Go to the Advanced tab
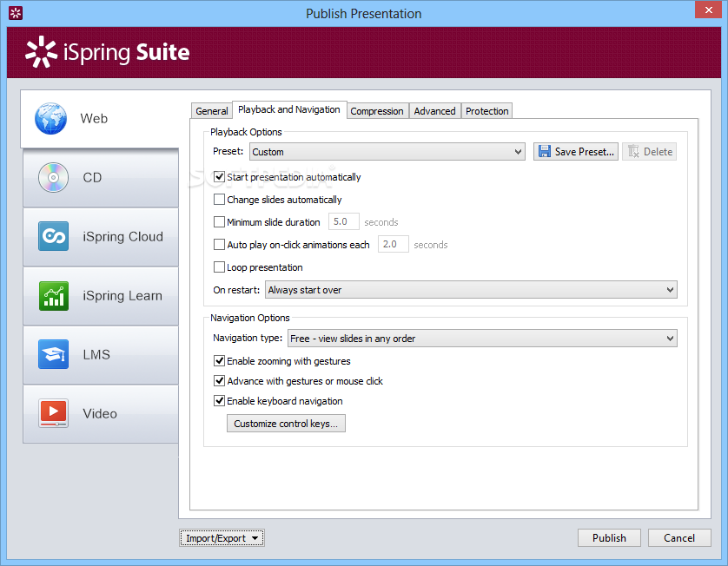 tap(434, 111)
